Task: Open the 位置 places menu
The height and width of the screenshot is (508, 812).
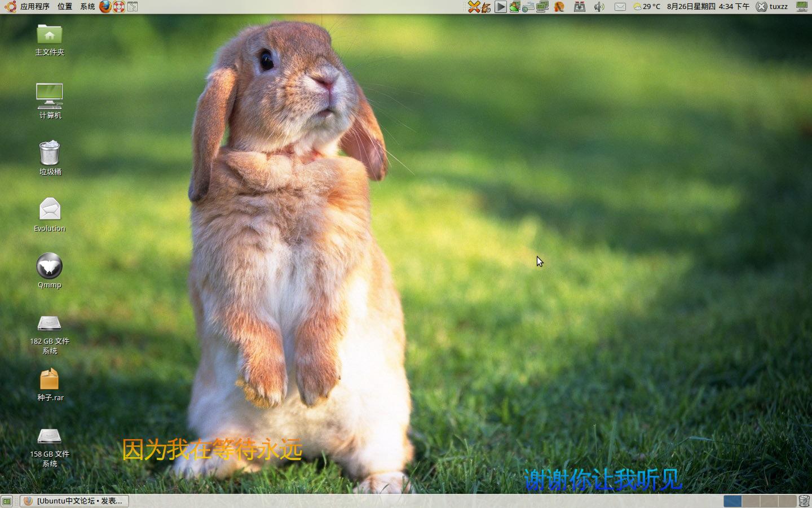Action: [65, 7]
